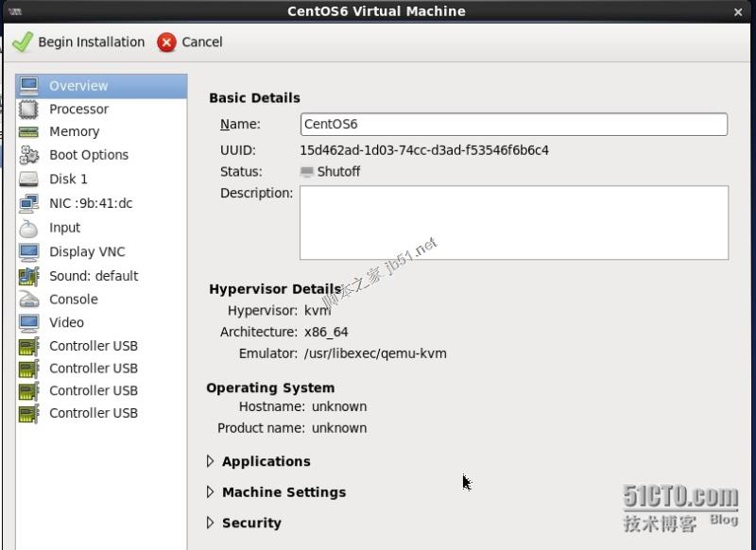This screenshot has width=756, height=550.
Task: Close the CentOS6 Virtual Machine window
Action: 738,12
